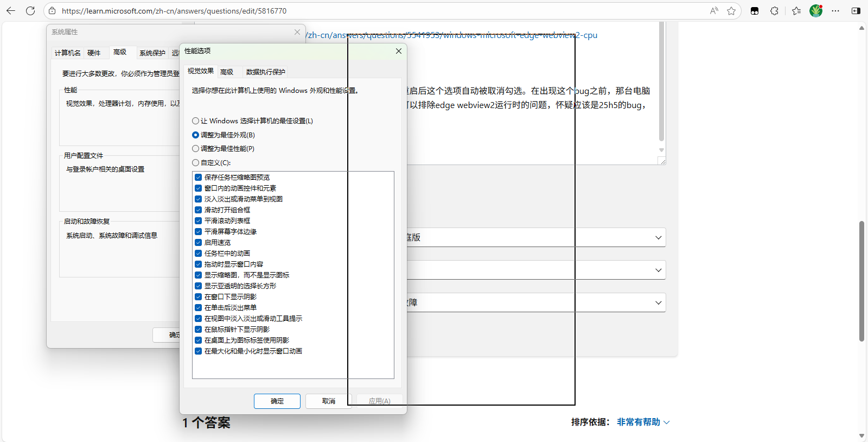Open the Extensions puzzle icon
Viewport: 868px width, 442px height.
[774, 11]
